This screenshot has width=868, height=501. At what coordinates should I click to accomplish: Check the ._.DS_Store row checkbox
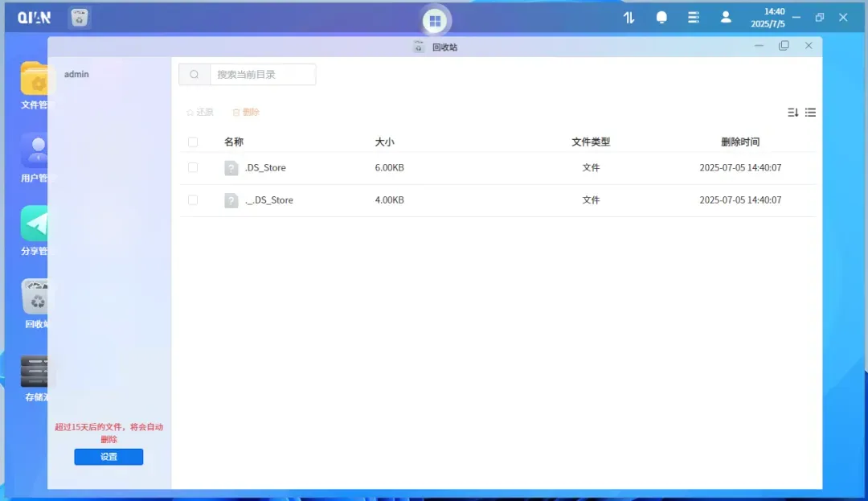193,200
